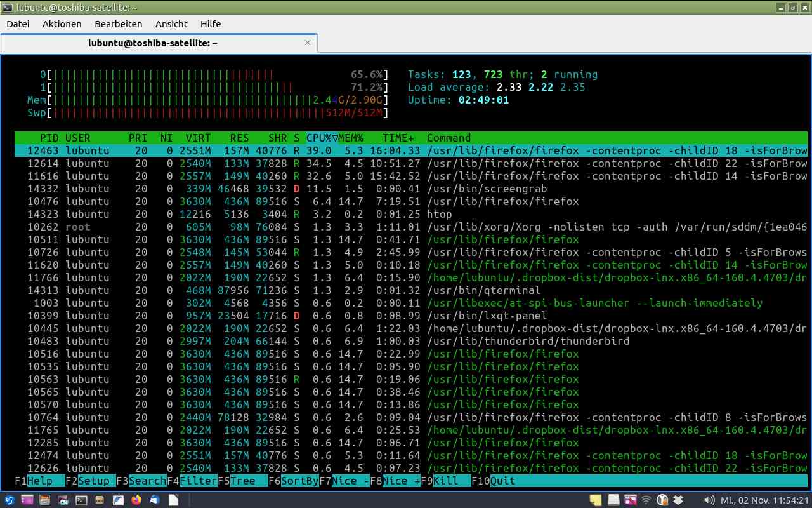Click F4 Filter in htop footer

[x=192, y=481]
